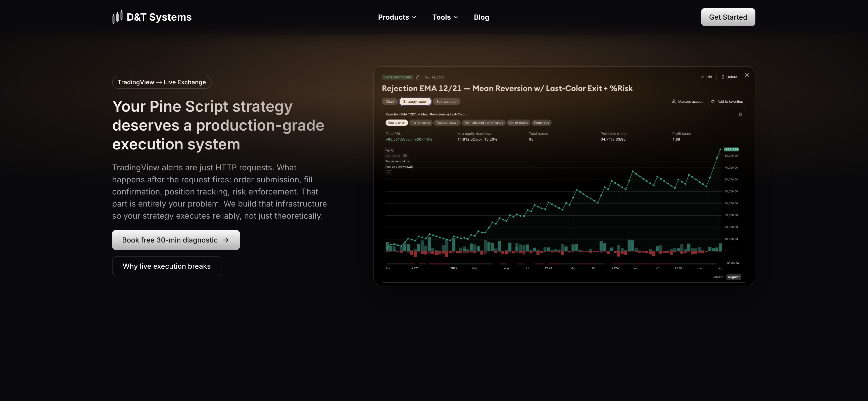868x401 pixels.
Task: Click the INVITE-ONLY SCRIPT badge
Action: (398, 77)
